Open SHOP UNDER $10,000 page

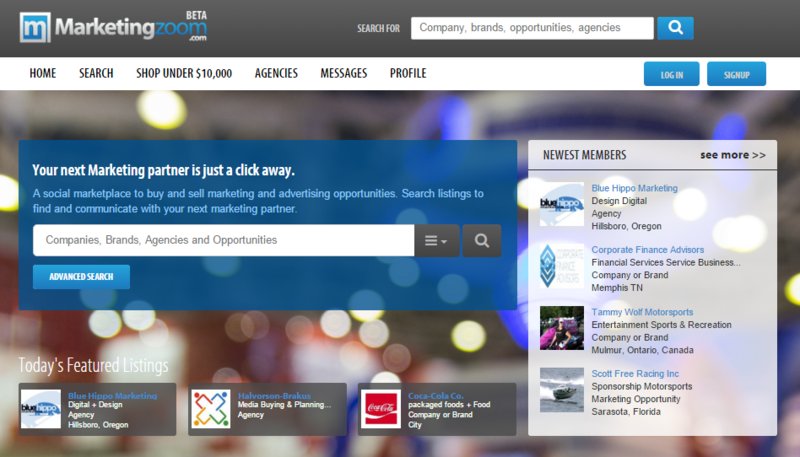coord(184,73)
